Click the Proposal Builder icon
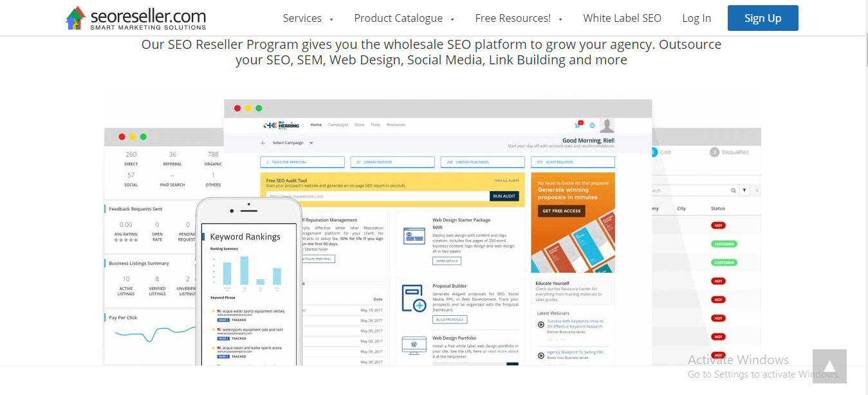 tap(414, 299)
